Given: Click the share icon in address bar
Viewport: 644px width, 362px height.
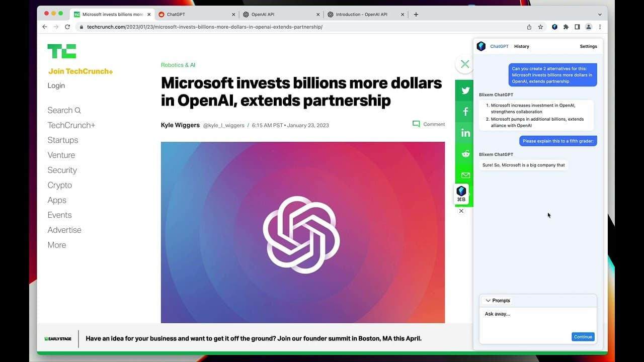Looking at the screenshot, I should pyautogui.click(x=529, y=27).
